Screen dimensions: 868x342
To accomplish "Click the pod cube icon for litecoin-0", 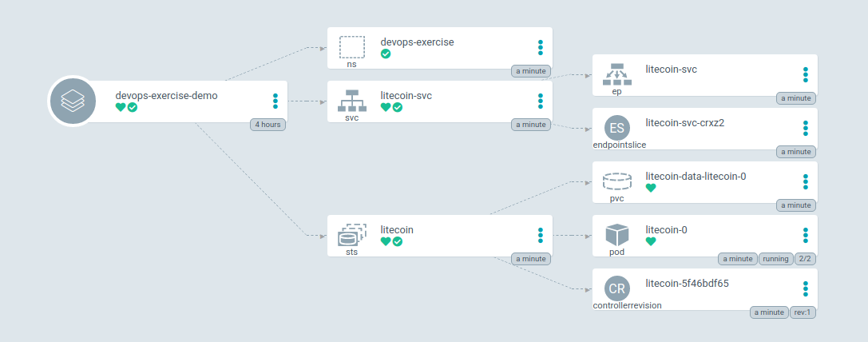I will pos(616,235).
